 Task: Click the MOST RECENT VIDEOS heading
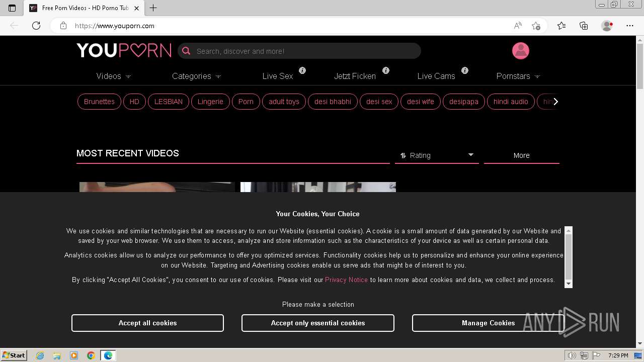tap(128, 153)
